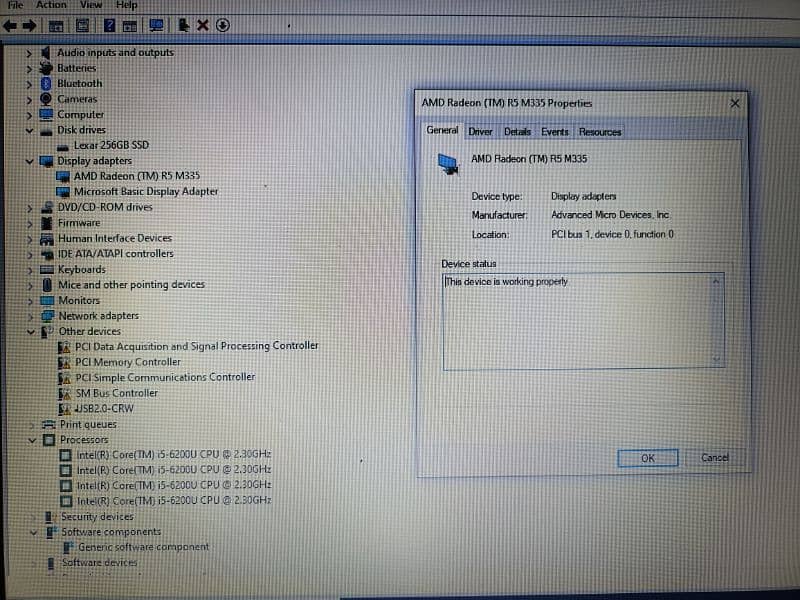Collapse the Display adapters category

click(x=30, y=160)
